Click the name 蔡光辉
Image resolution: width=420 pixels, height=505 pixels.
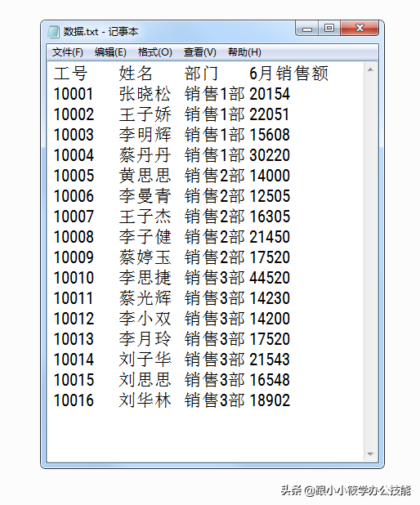pyautogui.click(x=145, y=298)
